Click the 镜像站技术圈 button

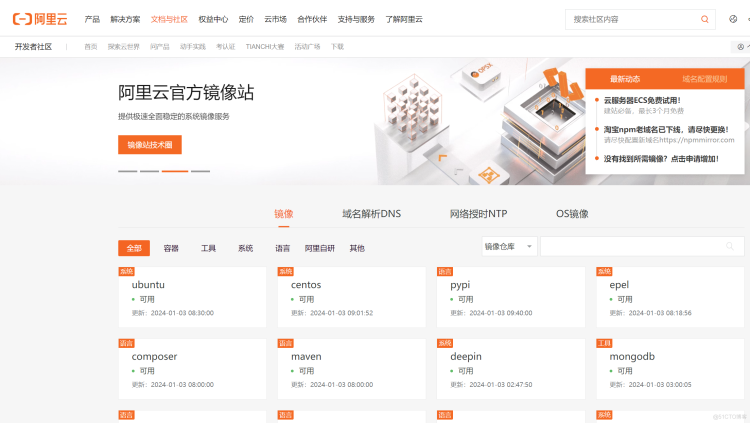150,145
